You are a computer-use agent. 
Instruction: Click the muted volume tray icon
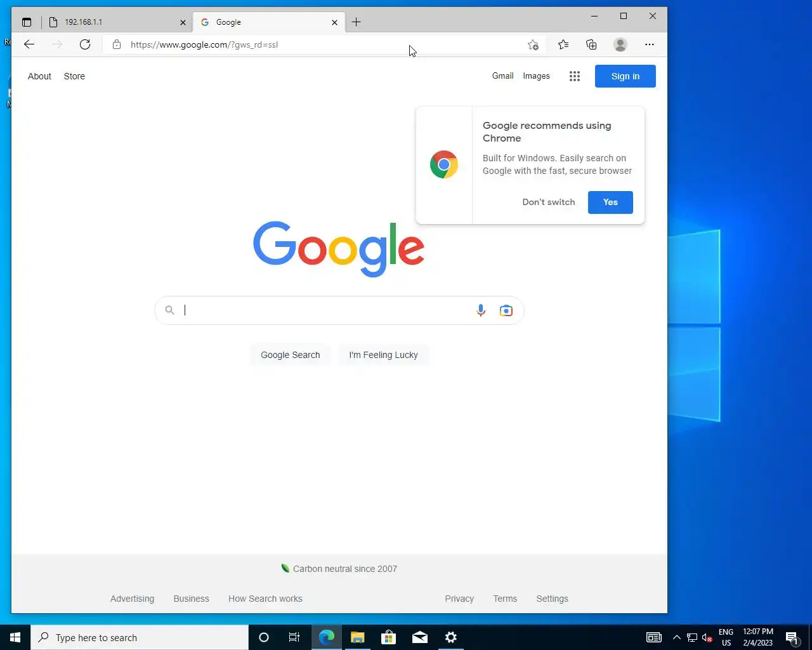(707, 637)
